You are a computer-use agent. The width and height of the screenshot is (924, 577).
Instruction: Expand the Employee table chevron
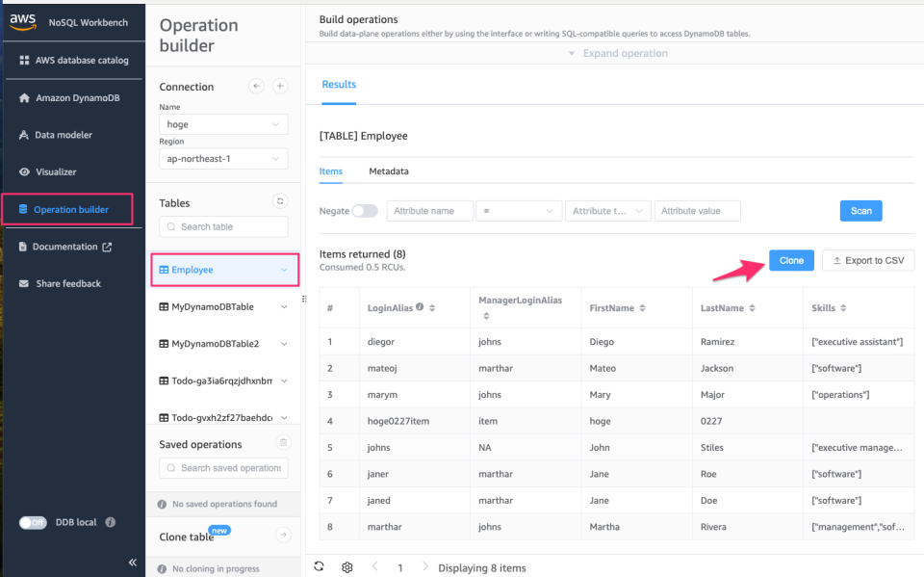point(284,271)
